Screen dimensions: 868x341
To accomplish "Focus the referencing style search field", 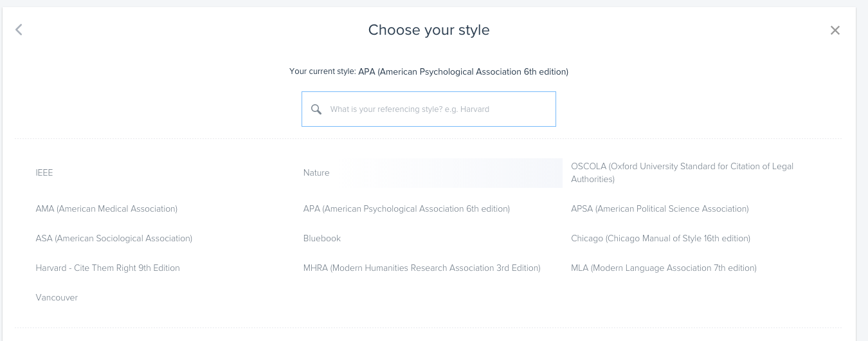I will (437, 109).
